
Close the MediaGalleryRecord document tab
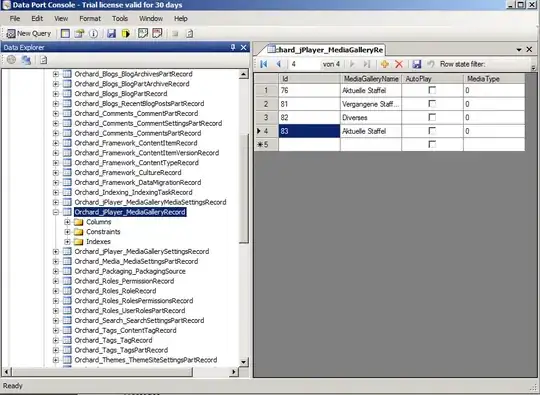click(529, 50)
